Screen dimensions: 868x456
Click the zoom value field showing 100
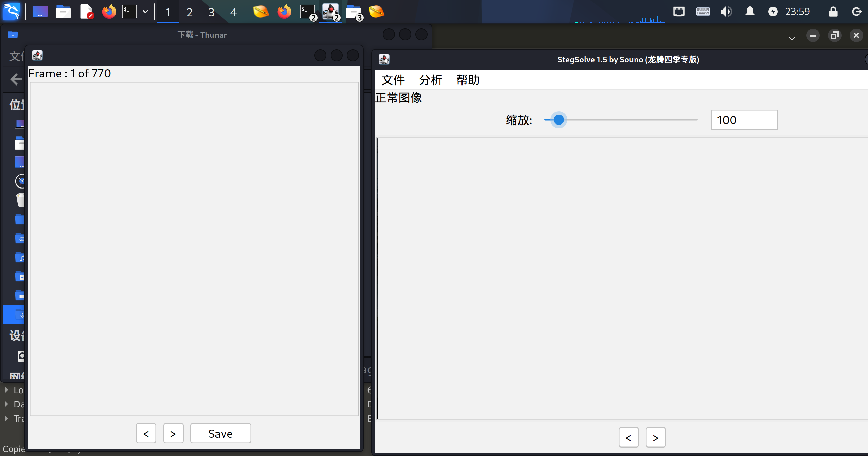[744, 120]
